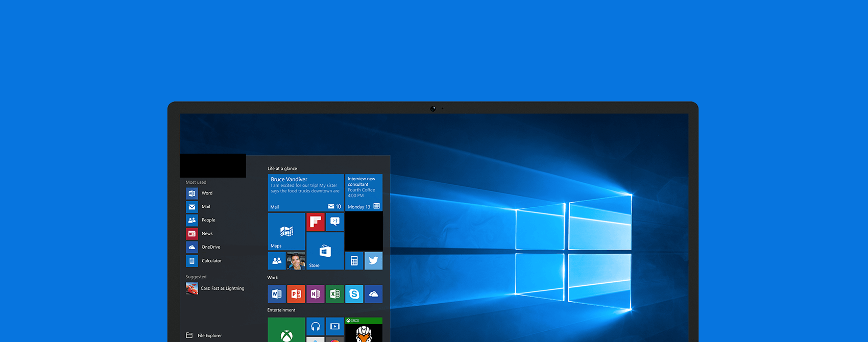This screenshot has height=342, width=868.
Task: Open Calculator from the Most used list
Action: point(204,261)
